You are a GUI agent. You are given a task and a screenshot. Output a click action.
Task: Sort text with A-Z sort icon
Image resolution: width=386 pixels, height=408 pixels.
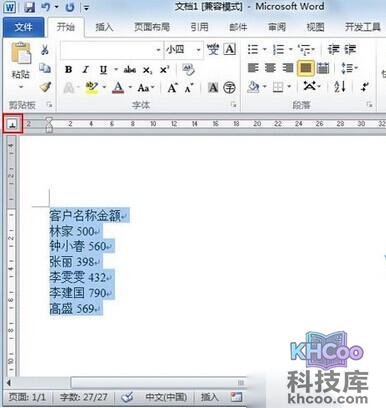[340, 87]
